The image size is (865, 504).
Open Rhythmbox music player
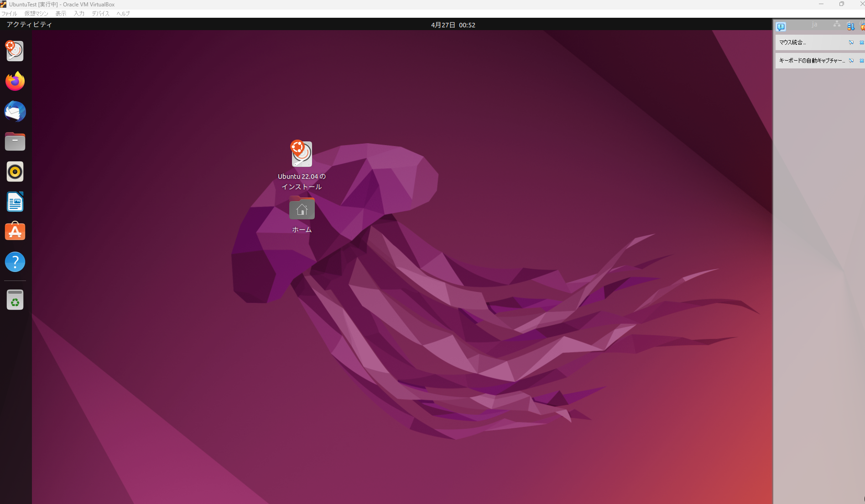click(x=15, y=171)
